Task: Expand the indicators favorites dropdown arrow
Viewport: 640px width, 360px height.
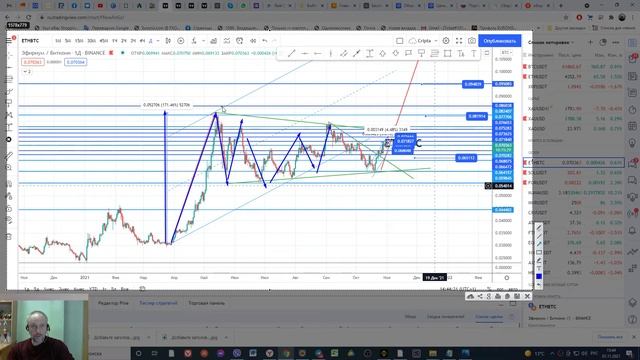Action: click(x=203, y=41)
